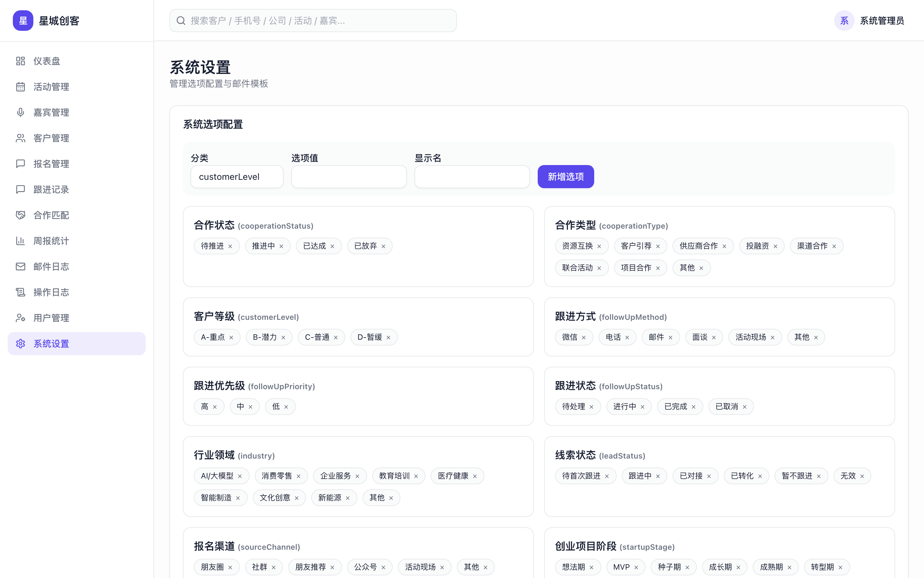
Task: Click the 操作日志 scroll icon
Action: tap(21, 292)
